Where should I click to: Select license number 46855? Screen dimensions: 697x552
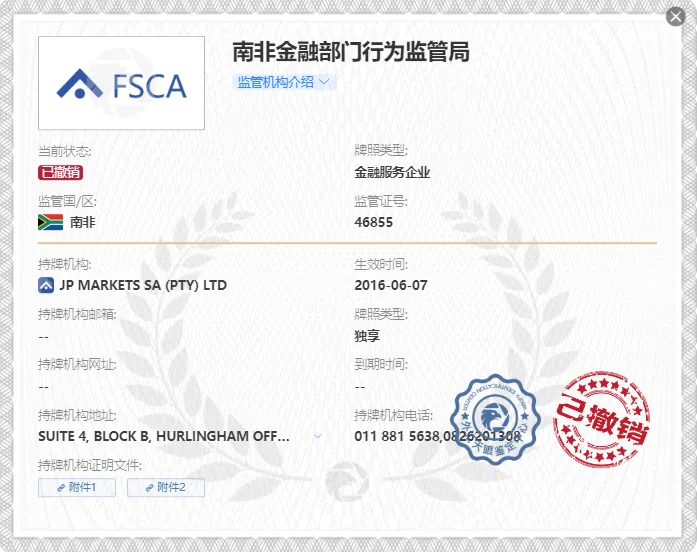click(x=373, y=222)
